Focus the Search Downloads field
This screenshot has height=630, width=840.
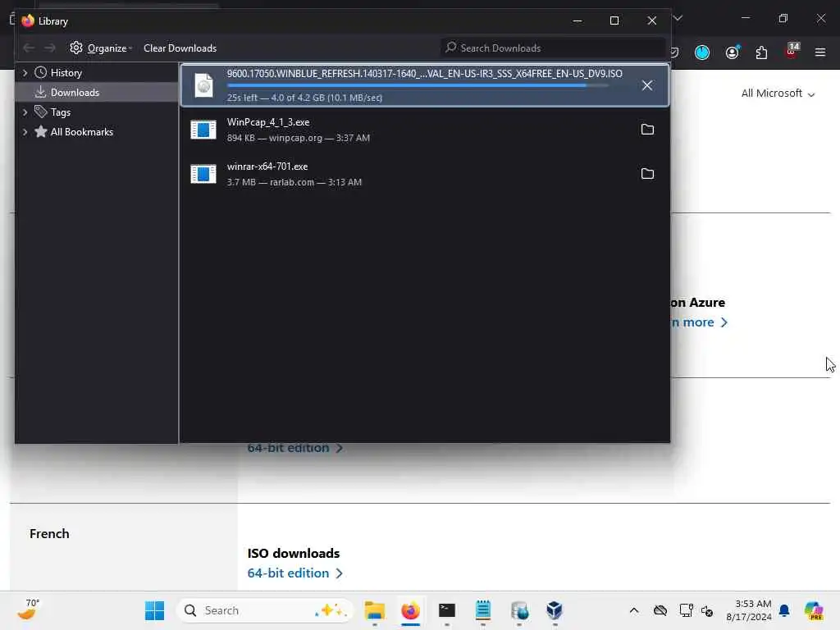point(553,48)
